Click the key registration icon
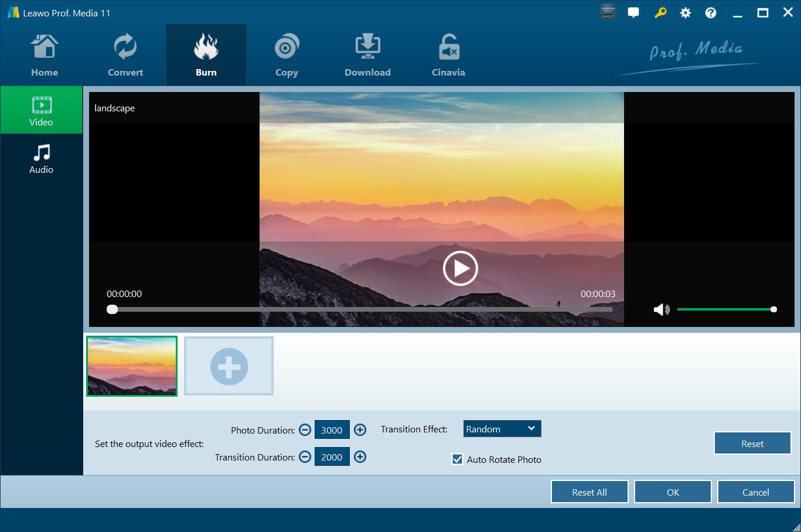The height and width of the screenshot is (532, 801). tap(660, 13)
